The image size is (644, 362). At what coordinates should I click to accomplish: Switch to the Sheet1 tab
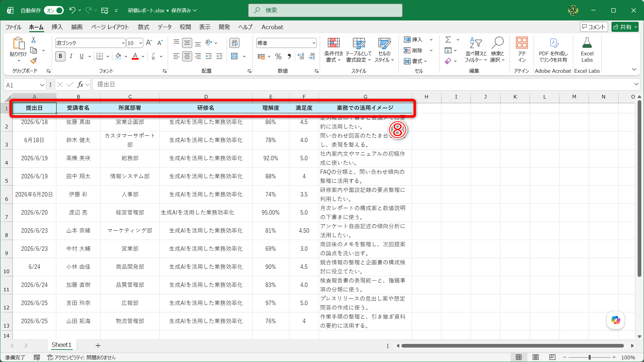pos(61,345)
